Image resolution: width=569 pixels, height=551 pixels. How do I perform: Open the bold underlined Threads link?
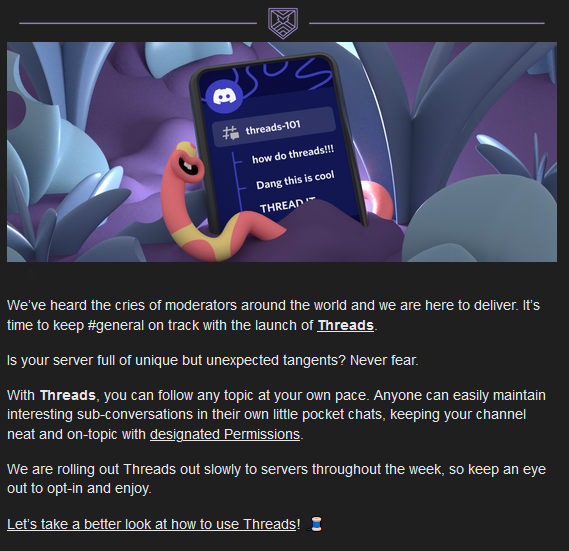(345, 325)
